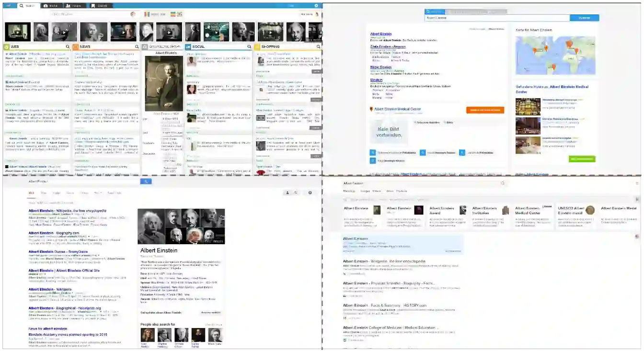Click the grey Knowledge Graph section icon
The image size is (644, 351).
click(x=145, y=47)
